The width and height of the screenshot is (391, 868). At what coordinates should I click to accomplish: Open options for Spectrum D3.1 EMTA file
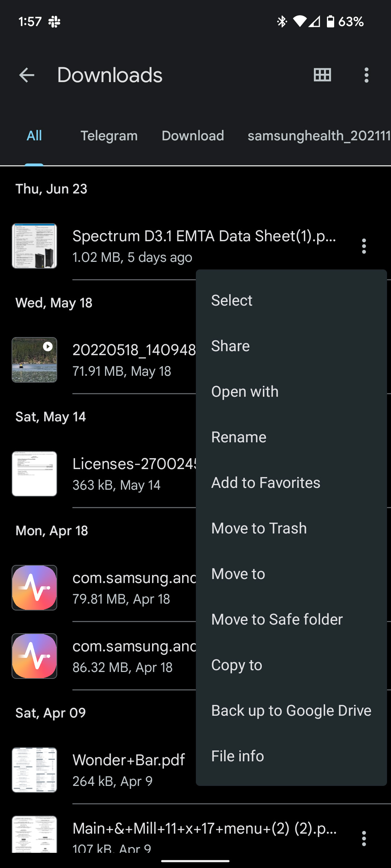(x=364, y=246)
